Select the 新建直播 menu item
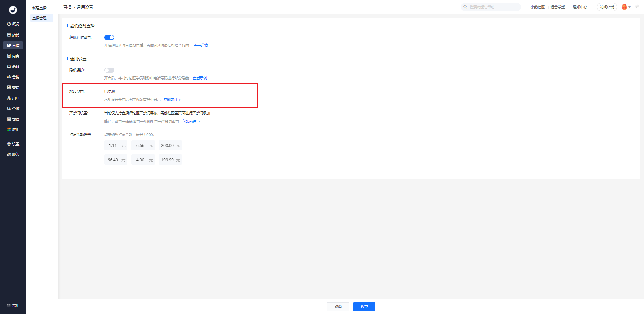This screenshot has height=314, width=644. 39,8
